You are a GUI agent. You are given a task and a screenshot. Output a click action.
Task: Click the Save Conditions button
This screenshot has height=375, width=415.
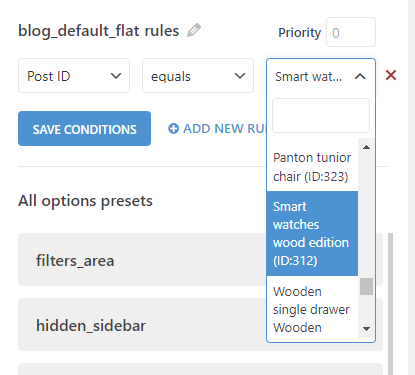(x=84, y=129)
